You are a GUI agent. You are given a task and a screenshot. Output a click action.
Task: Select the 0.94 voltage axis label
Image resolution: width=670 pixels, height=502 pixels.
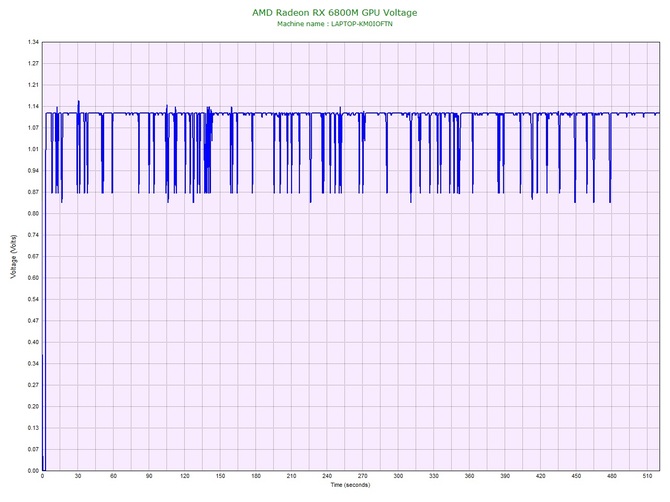coord(33,171)
